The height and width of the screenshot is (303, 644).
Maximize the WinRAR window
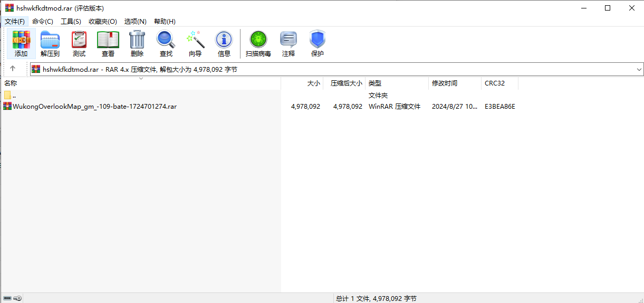tap(608, 8)
